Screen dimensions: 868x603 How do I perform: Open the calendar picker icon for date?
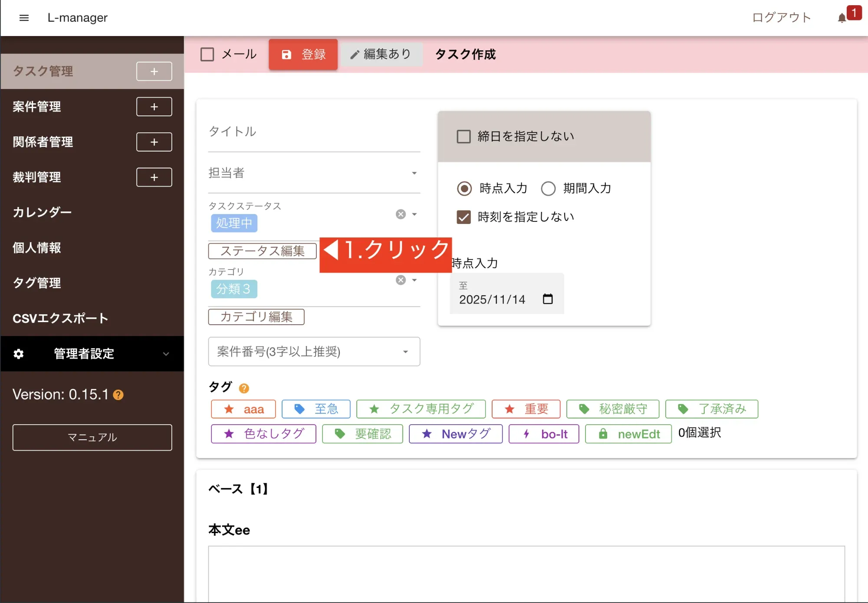click(x=548, y=299)
